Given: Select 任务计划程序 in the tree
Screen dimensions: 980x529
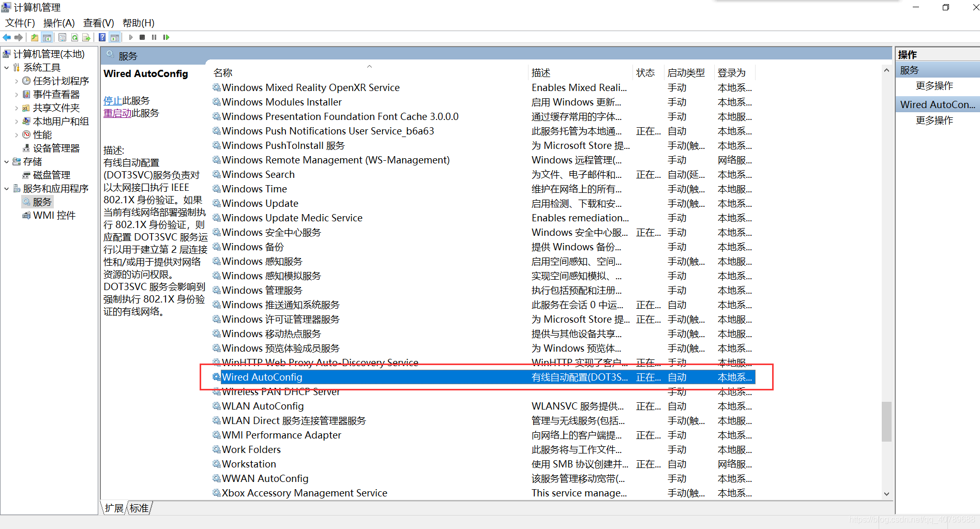Looking at the screenshot, I should [61, 81].
